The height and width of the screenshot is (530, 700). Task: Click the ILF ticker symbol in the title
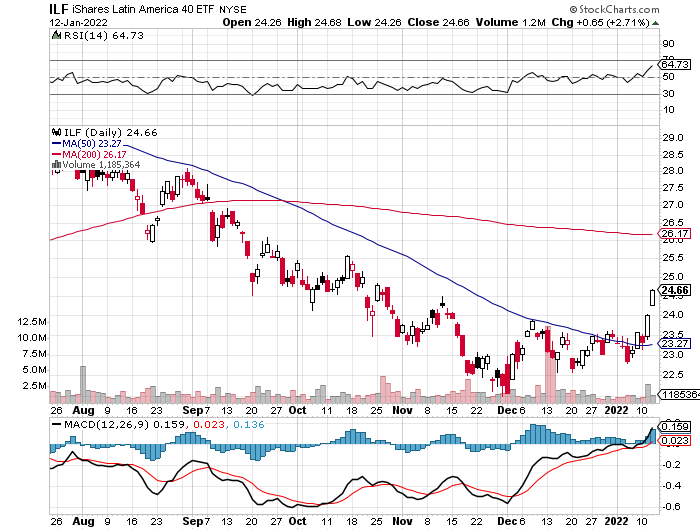(x=58, y=9)
